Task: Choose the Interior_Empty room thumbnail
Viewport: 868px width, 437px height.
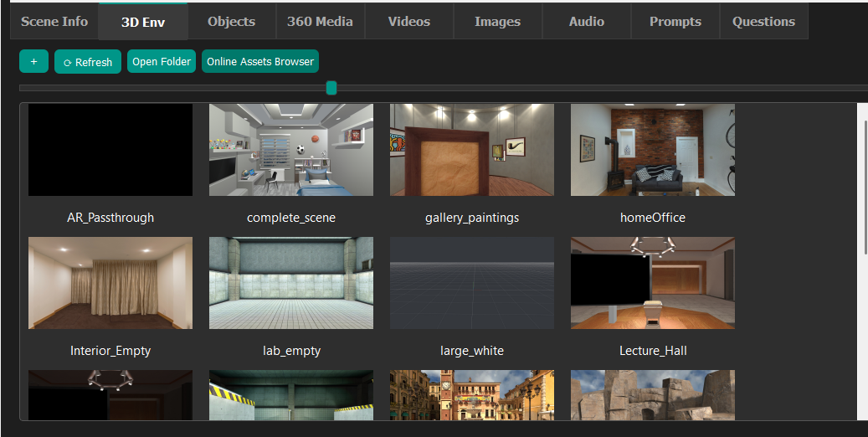Action: pyautogui.click(x=110, y=283)
